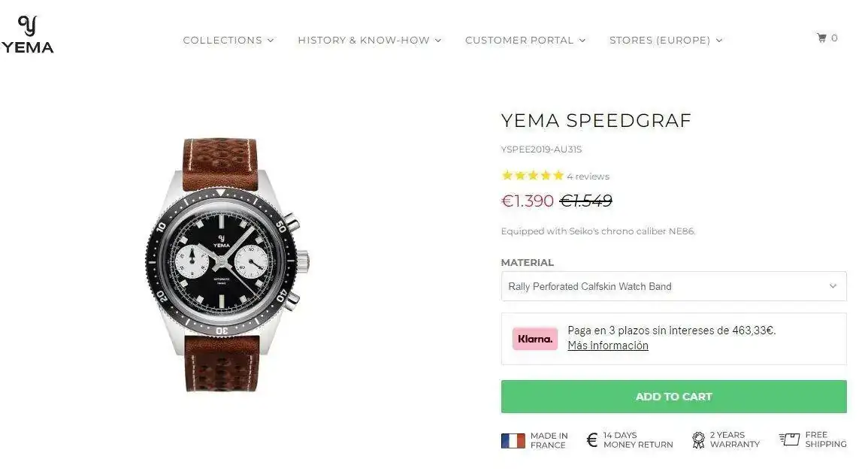Viewport: 868px width, 474px height.
Task: Expand the Customer Portal dropdown
Action: 525,41
